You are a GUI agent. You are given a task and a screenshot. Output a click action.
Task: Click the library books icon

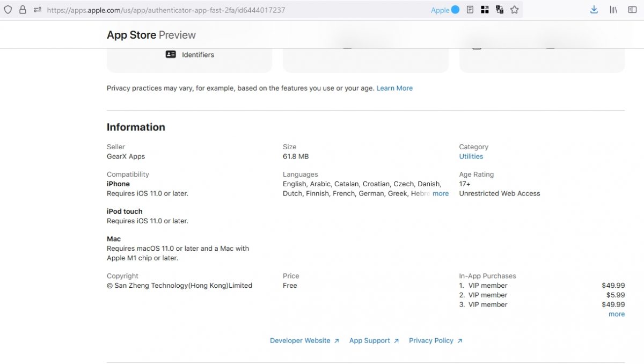[613, 10]
